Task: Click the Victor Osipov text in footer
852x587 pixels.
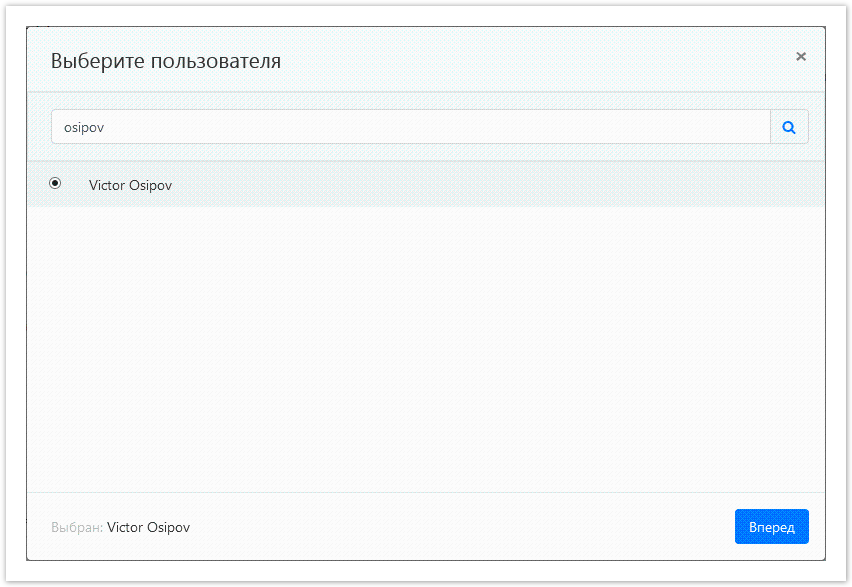Action: (149, 527)
